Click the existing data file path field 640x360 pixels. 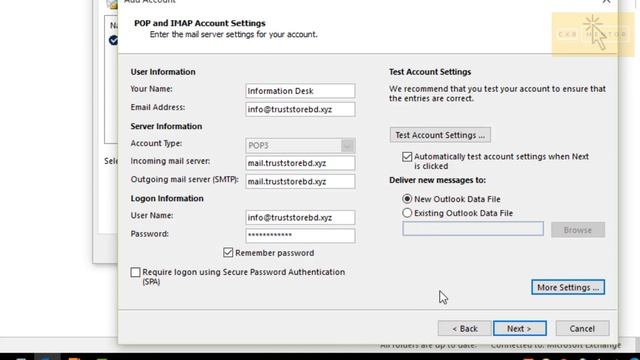coord(473,229)
